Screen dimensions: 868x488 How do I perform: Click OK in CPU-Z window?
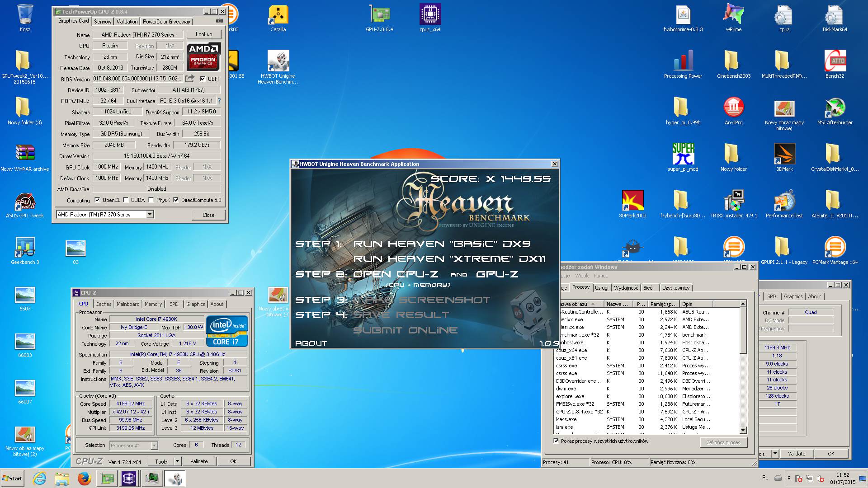233,461
